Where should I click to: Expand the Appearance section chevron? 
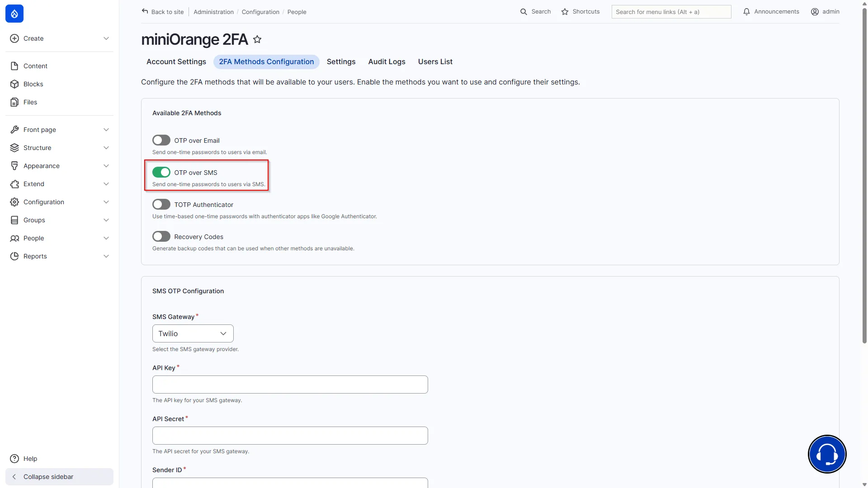point(106,166)
